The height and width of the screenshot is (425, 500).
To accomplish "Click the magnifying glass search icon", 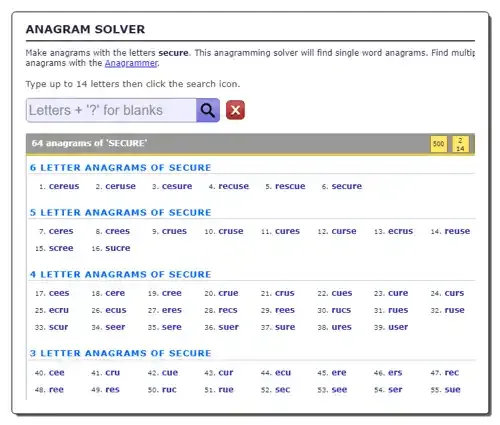I will coord(208,110).
